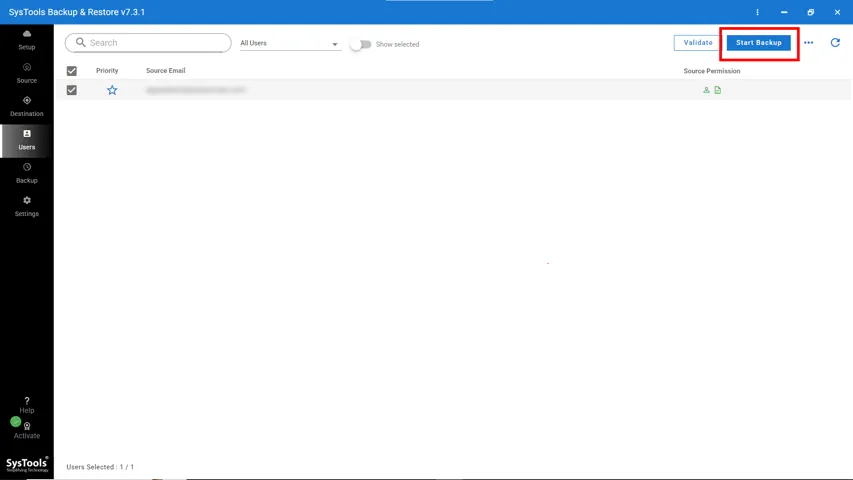Toggle the select-all checkbox in header
The height and width of the screenshot is (480, 853).
pyautogui.click(x=72, y=71)
